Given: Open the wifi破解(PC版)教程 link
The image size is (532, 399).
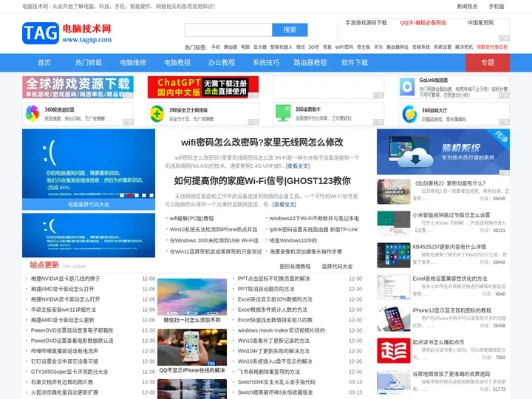Looking at the screenshot, I should coord(191,218).
